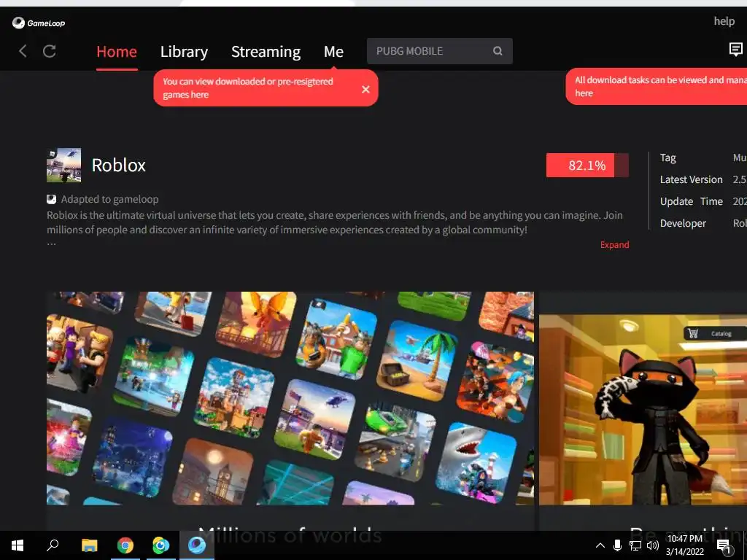
Task: Click the search magnifier icon
Action: 498,51
